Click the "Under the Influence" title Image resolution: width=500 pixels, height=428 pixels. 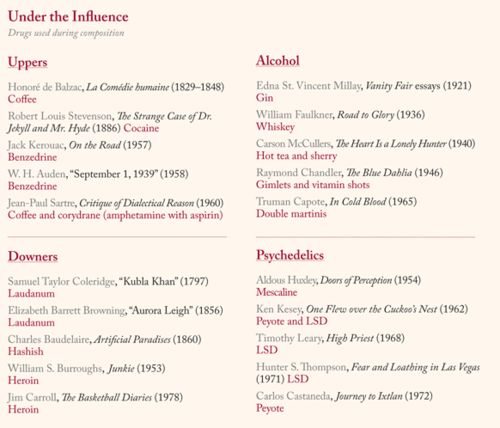pos(68,17)
